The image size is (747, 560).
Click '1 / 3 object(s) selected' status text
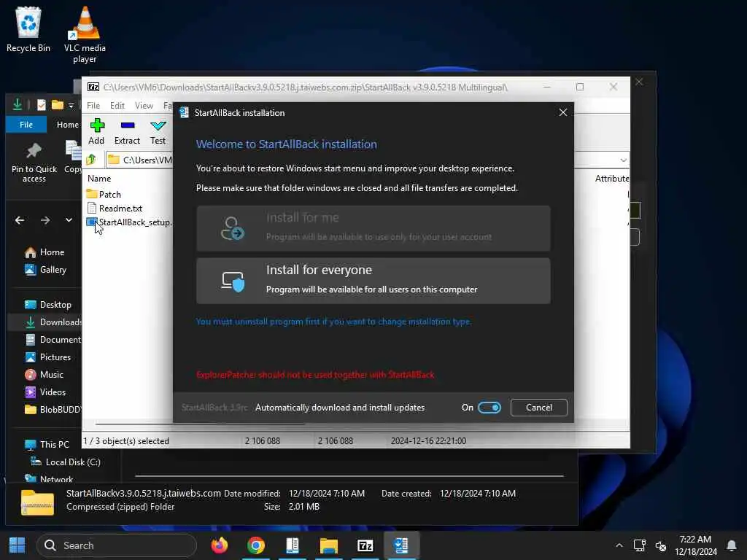pos(126,441)
